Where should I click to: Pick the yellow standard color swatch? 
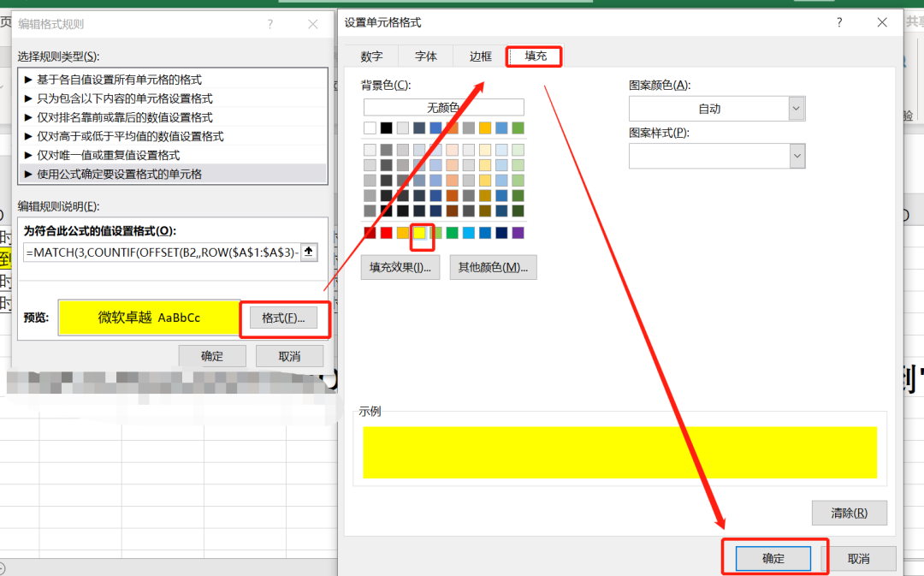tap(419, 233)
